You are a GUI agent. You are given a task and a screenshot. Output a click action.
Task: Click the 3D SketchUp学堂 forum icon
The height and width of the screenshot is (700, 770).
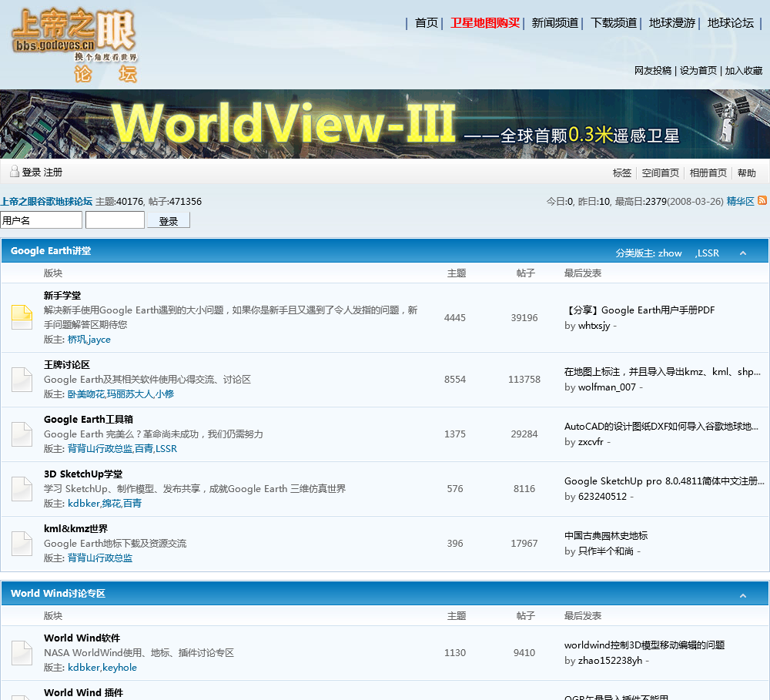(x=22, y=489)
